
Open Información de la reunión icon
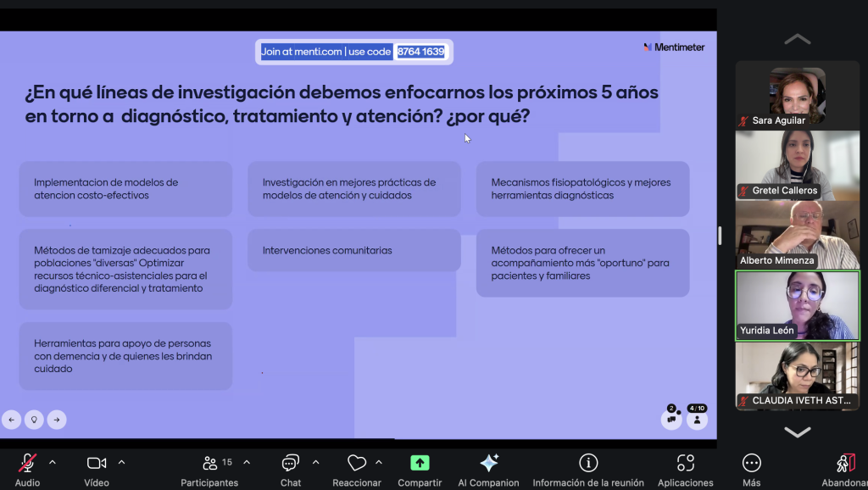click(x=588, y=463)
